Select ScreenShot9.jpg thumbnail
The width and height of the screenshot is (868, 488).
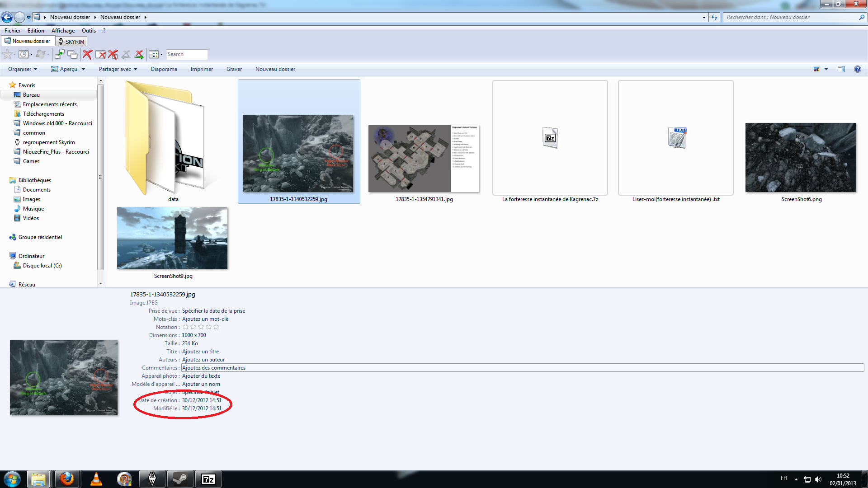pos(172,238)
